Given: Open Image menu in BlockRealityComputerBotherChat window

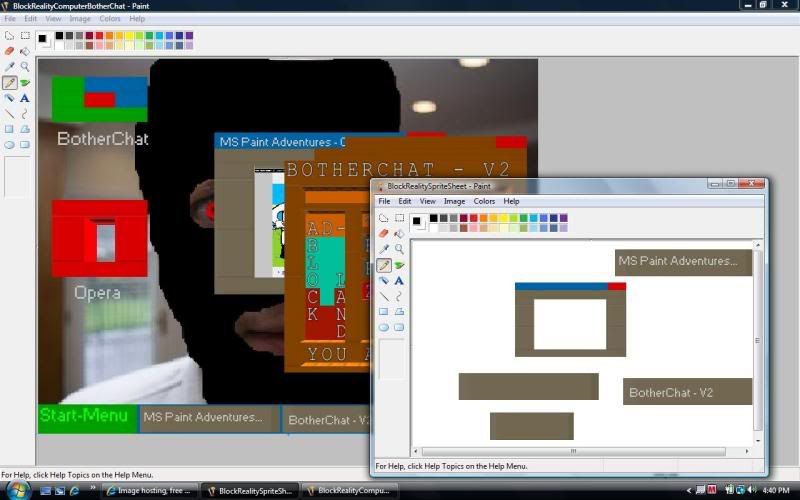Looking at the screenshot, I should (x=80, y=19).
